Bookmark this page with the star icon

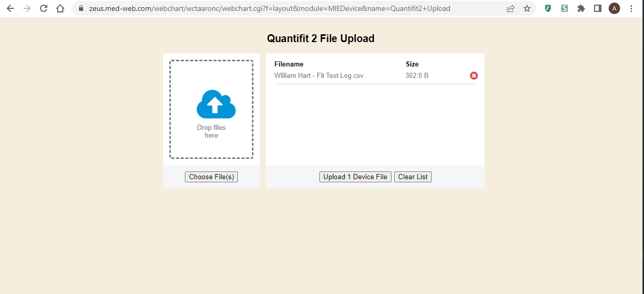coord(527,8)
